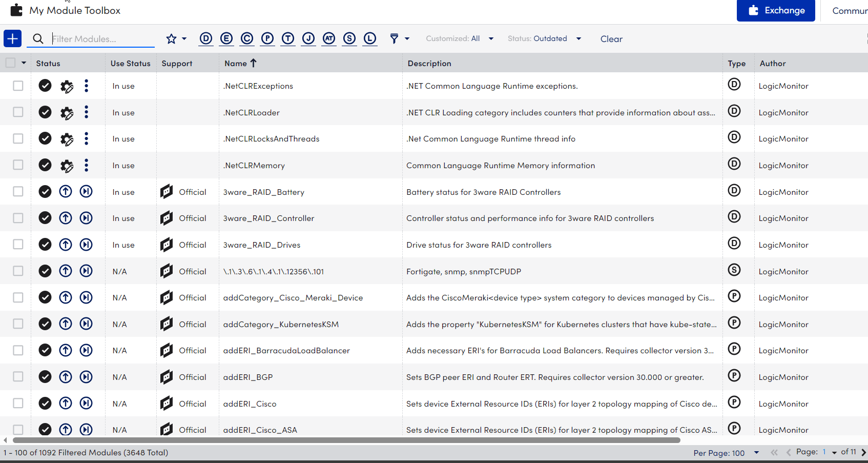
Task: Select the addCategory_Cisco_Meraki_Device row checkbox
Action: pos(18,297)
